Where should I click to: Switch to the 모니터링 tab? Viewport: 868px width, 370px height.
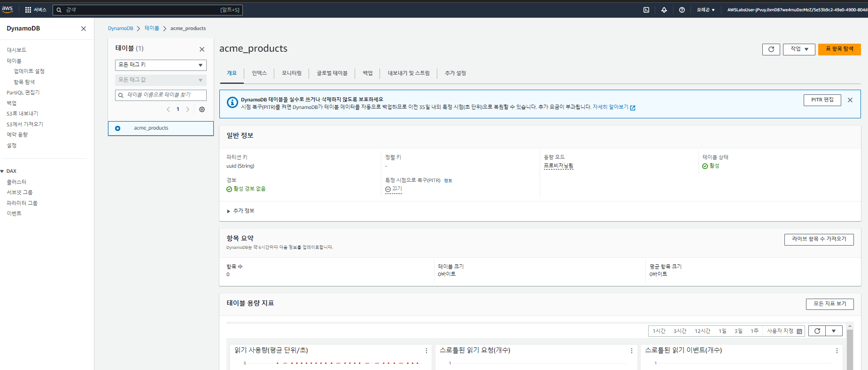coord(292,73)
